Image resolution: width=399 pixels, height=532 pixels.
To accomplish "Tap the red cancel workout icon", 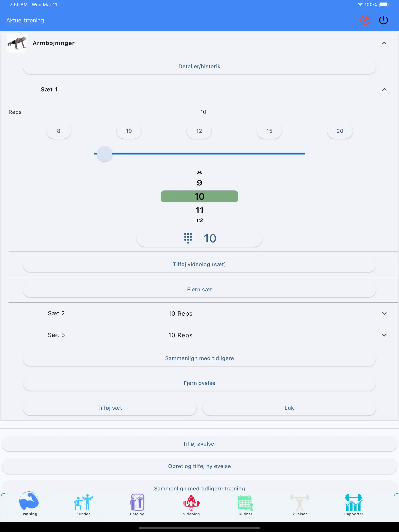I will click(365, 20).
